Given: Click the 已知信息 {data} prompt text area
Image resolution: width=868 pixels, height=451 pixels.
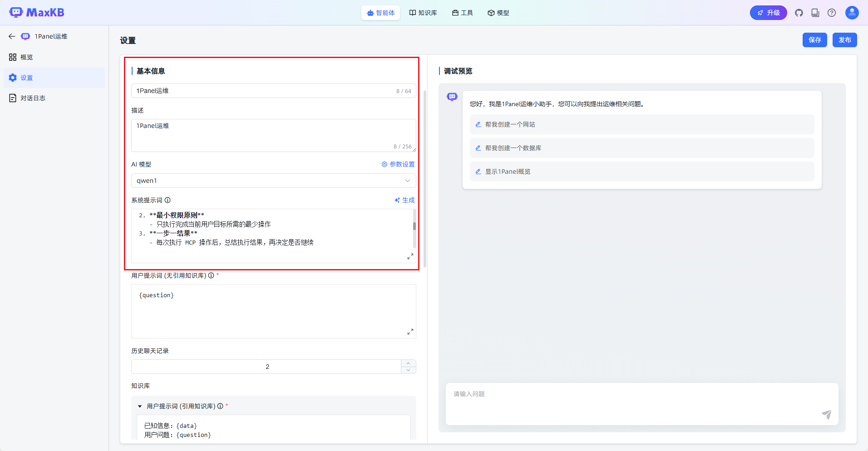Looking at the screenshot, I should click(x=273, y=427).
